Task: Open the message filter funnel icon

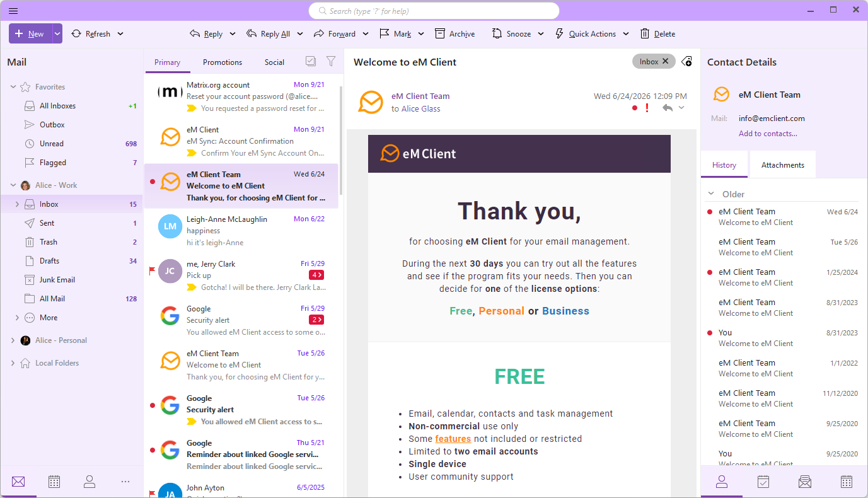Action: pos(330,61)
